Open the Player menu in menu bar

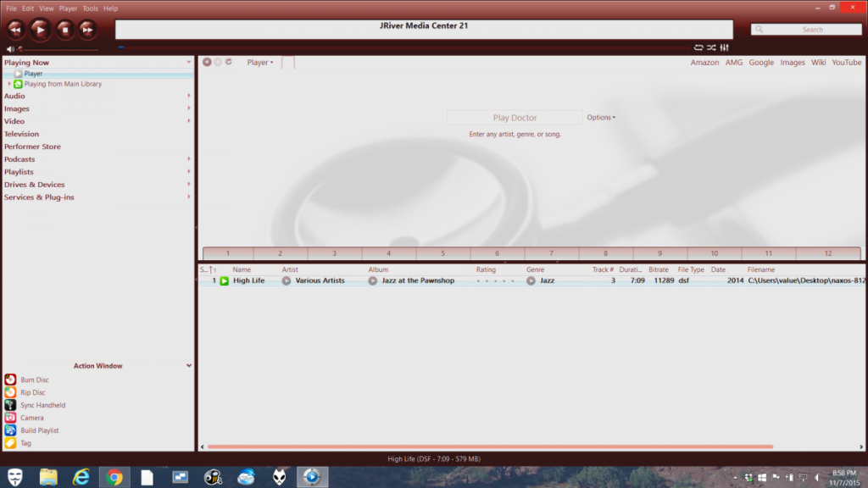tap(68, 8)
